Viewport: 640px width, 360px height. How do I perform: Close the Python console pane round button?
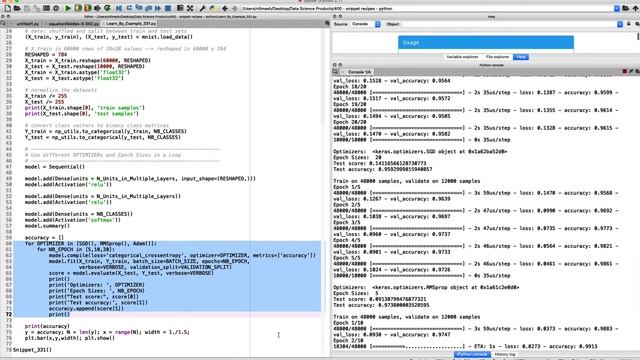(334, 65)
